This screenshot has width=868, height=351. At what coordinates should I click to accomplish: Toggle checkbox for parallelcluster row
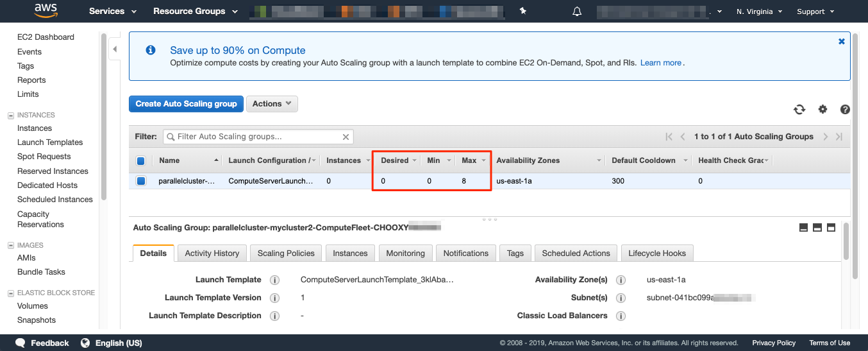(141, 181)
